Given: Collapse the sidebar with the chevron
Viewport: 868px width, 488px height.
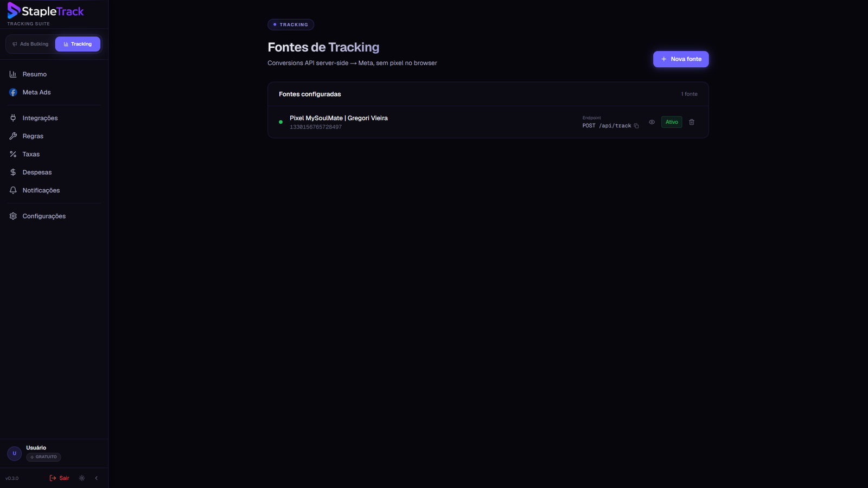Looking at the screenshot, I should (97, 478).
